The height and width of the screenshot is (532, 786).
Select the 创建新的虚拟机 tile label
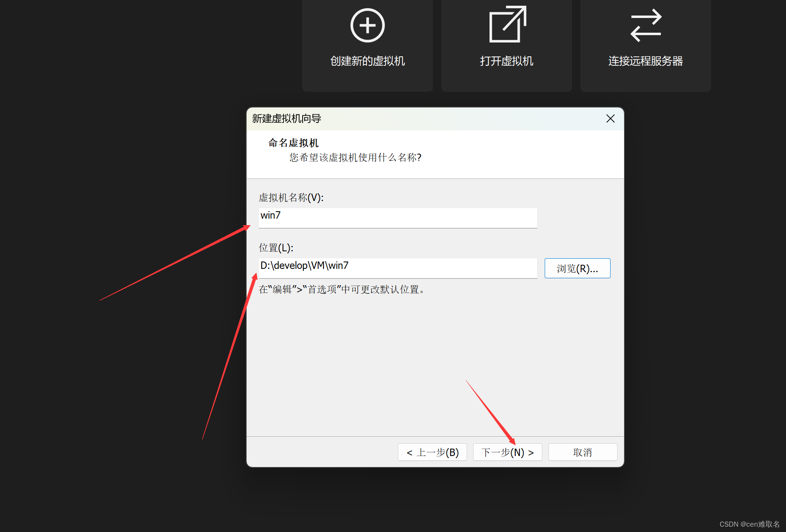coord(367,61)
